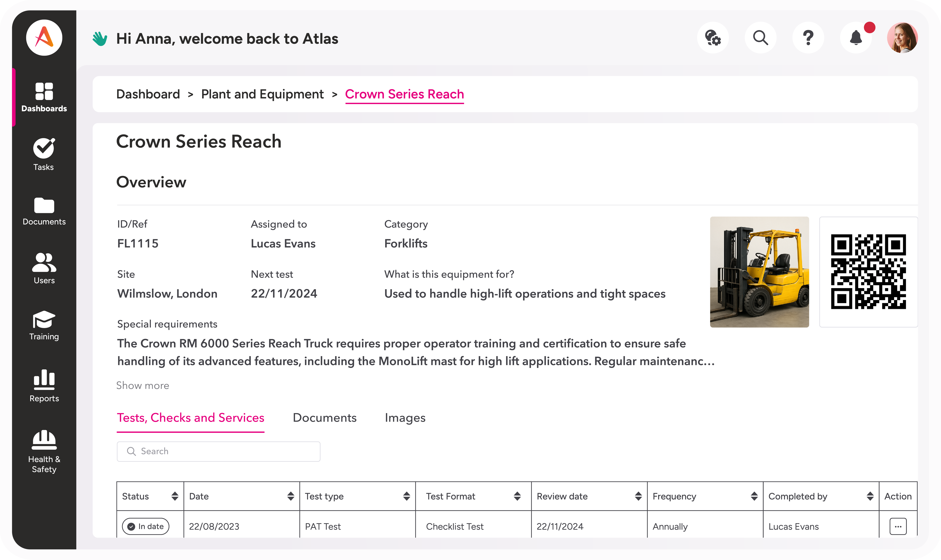Click the In date status badge
The width and height of the screenshot is (941, 560).
146,526
